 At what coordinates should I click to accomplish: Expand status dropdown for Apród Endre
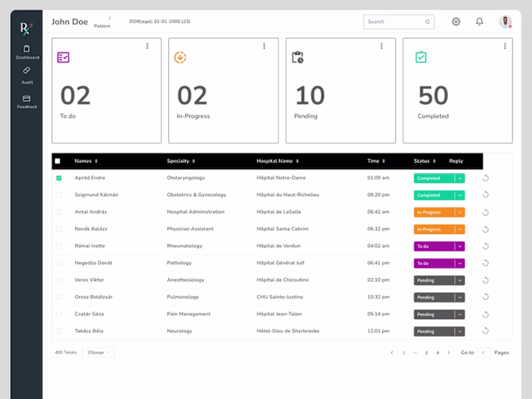click(x=460, y=178)
